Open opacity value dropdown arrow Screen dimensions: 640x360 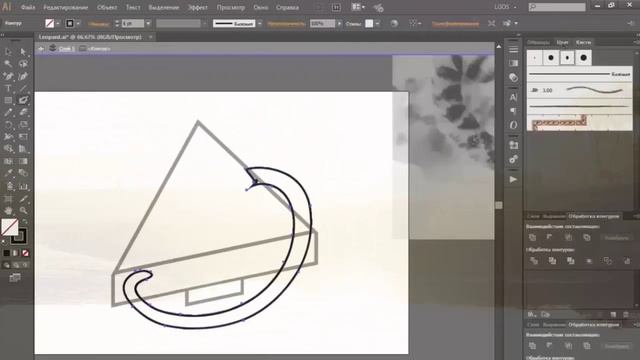pyautogui.click(x=339, y=24)
